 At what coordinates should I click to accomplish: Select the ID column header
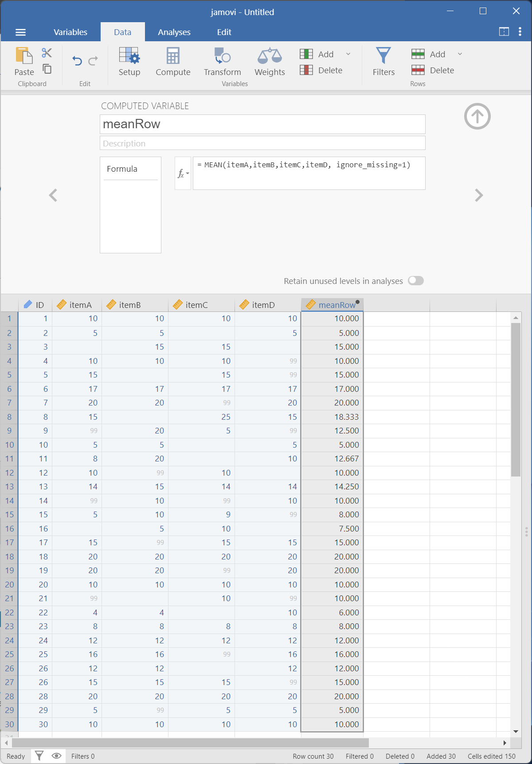35,305
